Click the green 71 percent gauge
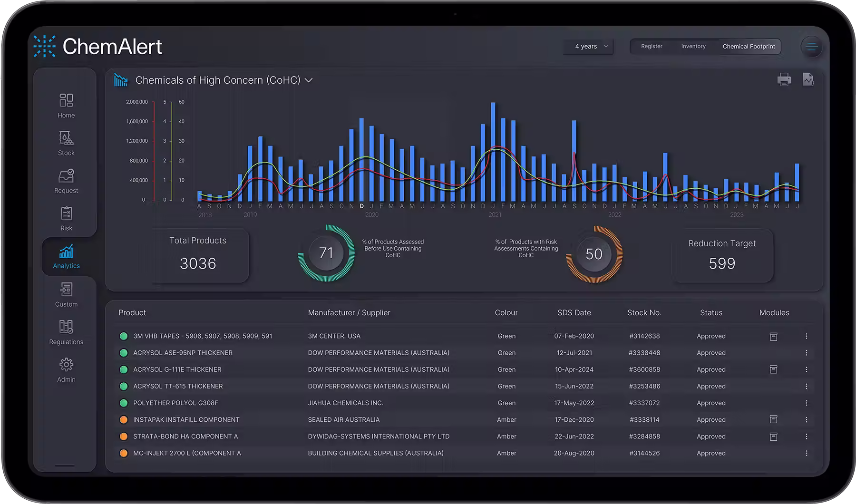Image resolution: width=856 pixels, height=504 pixels. tap(326, 253)
